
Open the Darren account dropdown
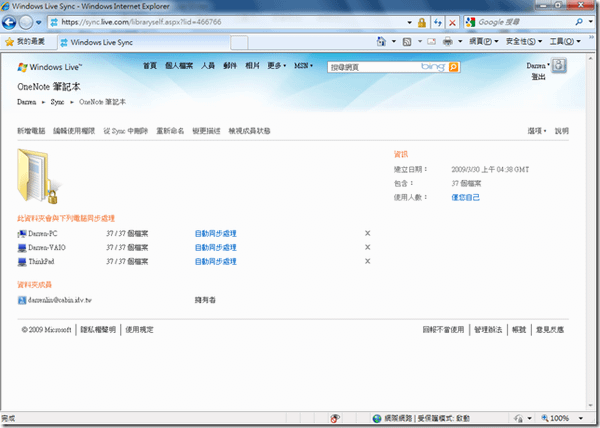[538, 66]
